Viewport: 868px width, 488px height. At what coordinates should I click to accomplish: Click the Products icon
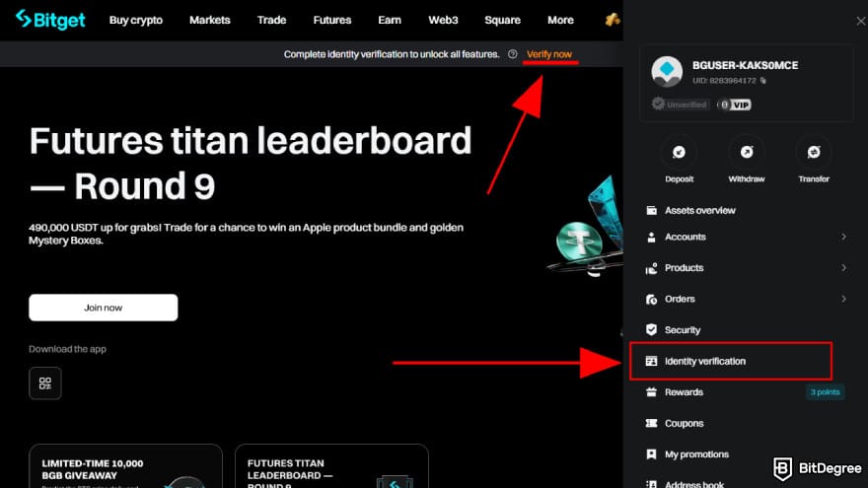click(652, 268)
